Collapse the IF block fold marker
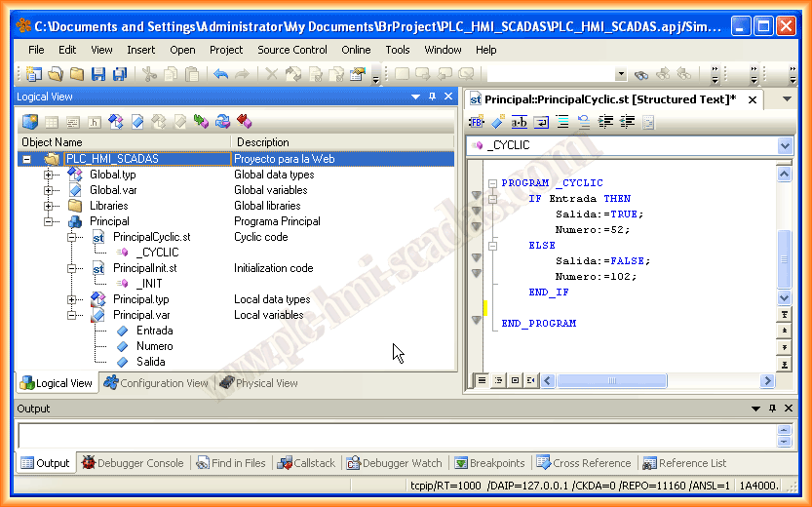 click(492, 199)
